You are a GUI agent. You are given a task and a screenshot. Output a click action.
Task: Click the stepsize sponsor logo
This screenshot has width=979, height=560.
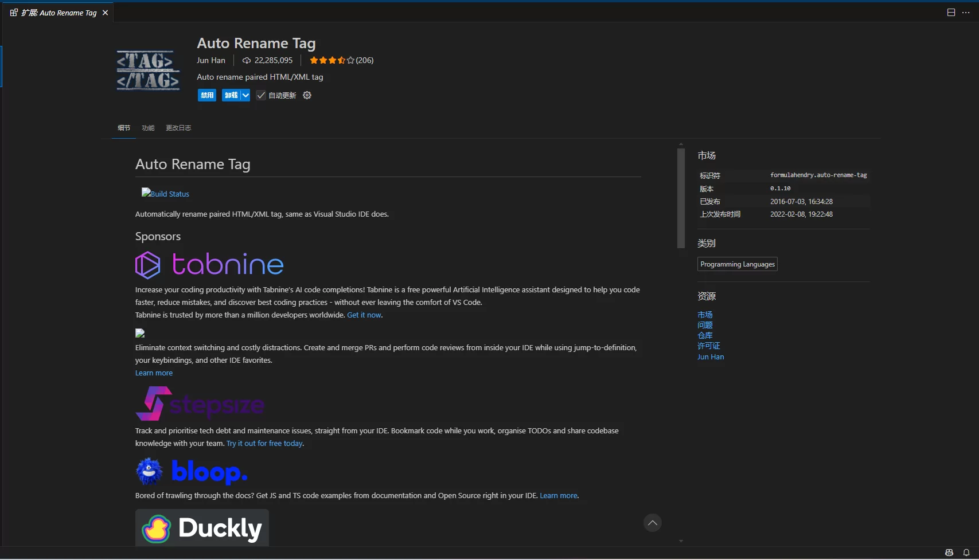point(200,404)
